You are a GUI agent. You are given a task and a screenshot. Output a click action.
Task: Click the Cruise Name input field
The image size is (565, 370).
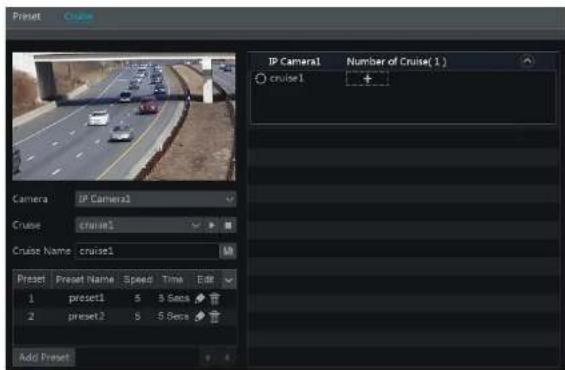tap(146, 251)
